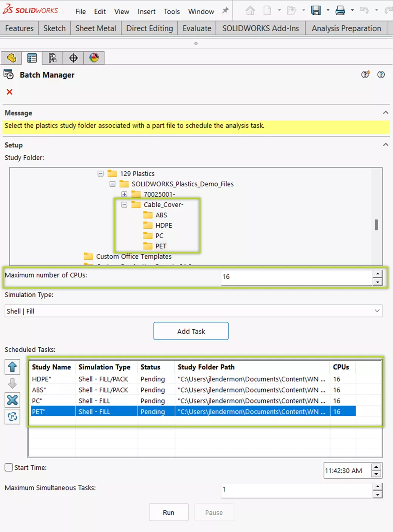Open the Insert menu

click(147, 12)
